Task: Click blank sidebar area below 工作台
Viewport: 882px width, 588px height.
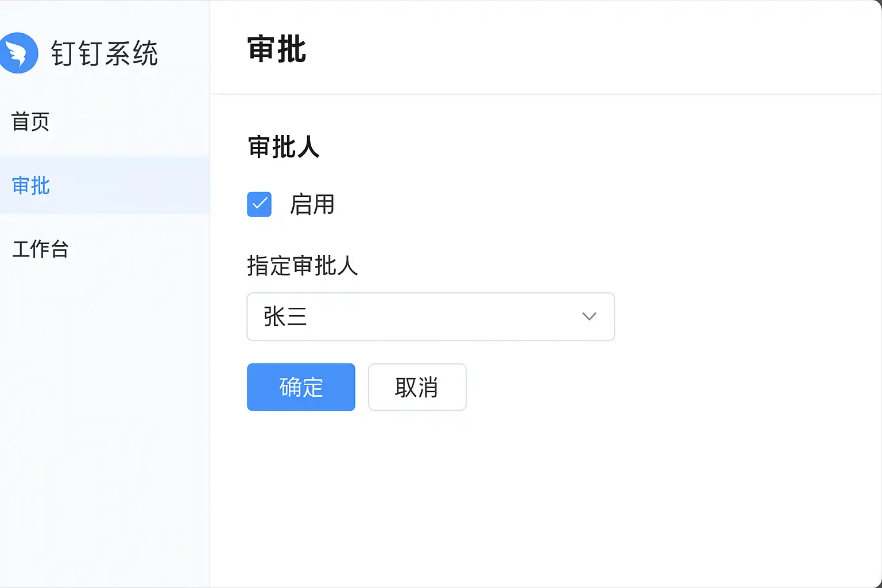Action: [103, 402]
